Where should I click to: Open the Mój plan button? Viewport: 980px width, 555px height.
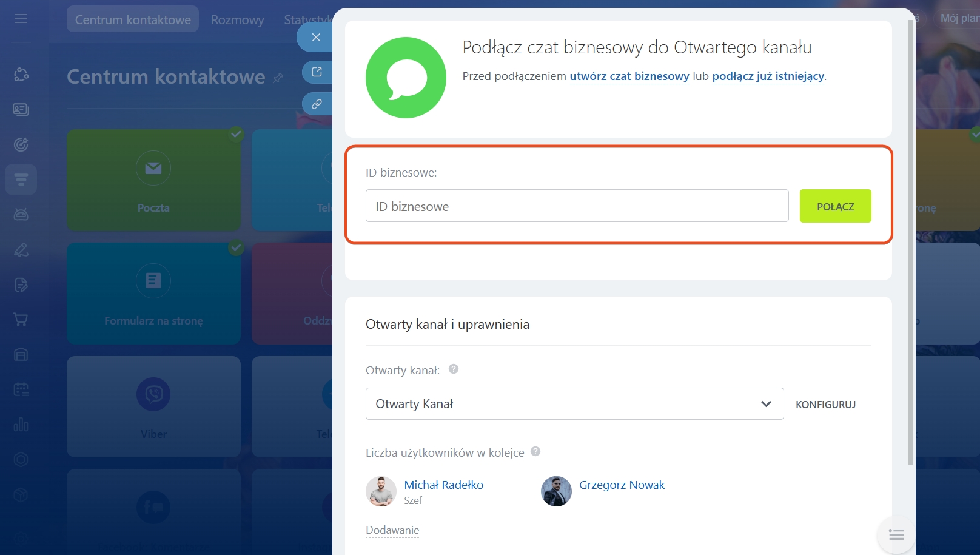click(x=958, y=19)
